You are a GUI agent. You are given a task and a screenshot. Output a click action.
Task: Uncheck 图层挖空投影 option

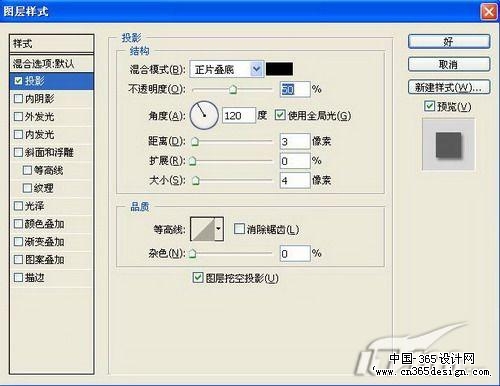click(198, 277)
